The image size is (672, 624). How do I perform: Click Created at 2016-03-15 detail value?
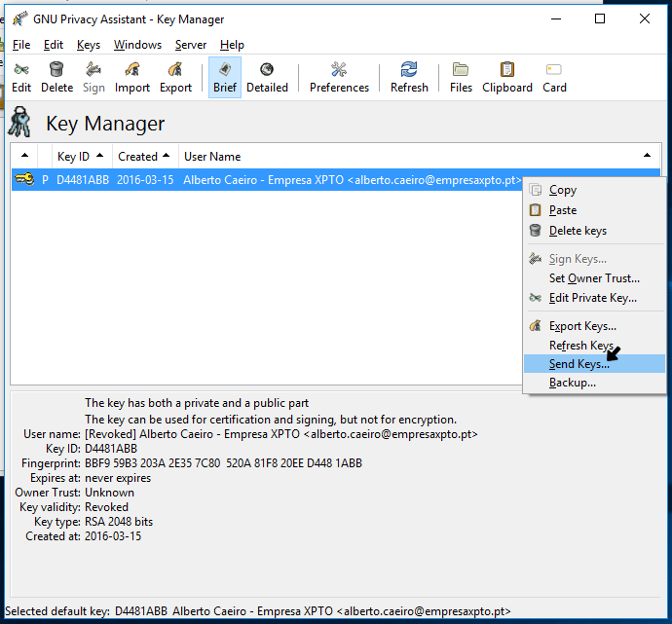pyautogui.click(x=113, y=535)
